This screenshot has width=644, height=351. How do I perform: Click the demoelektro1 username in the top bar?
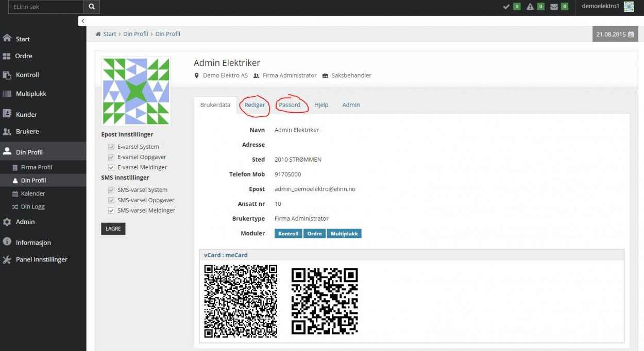pyautogui.click(x=600, y=6)
